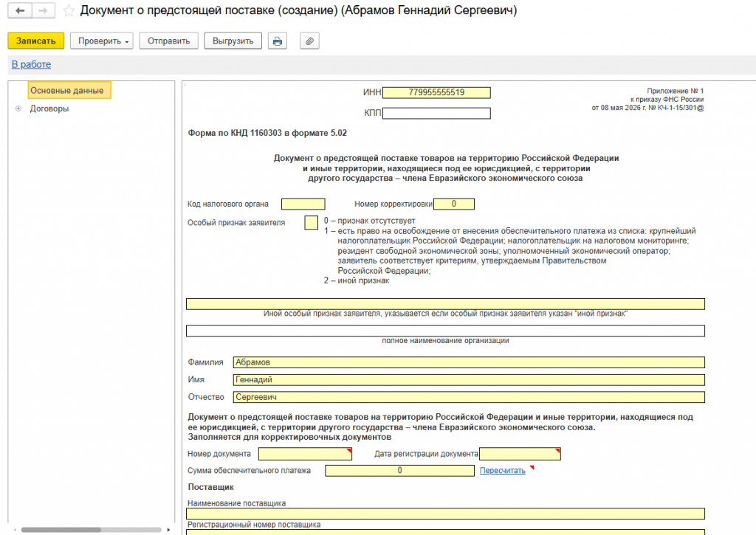
Task: Click the 'Номер документа' field
Action: [x=305, y=454]
